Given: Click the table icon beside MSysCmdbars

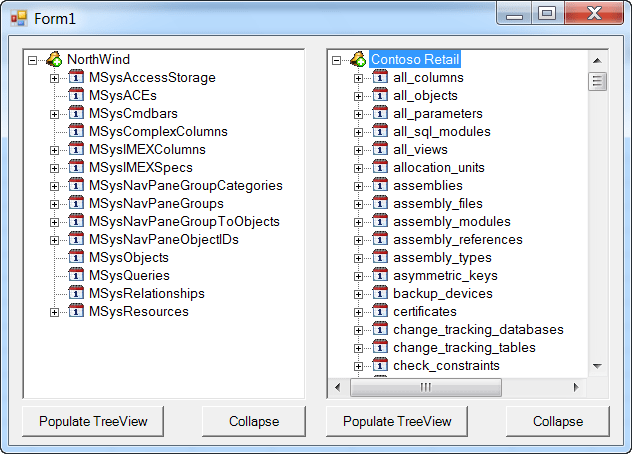Looking at the screenshot, I should (x=76, y=112).
